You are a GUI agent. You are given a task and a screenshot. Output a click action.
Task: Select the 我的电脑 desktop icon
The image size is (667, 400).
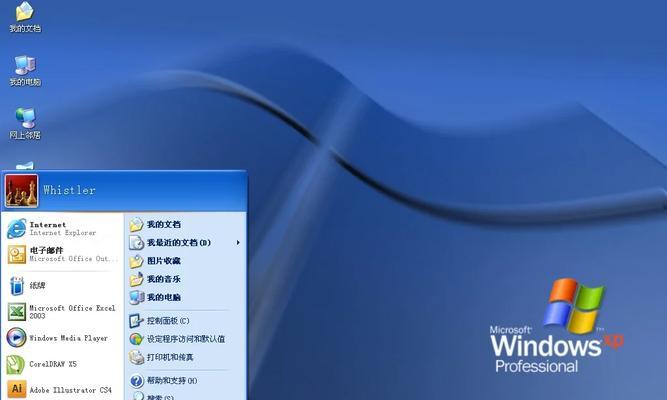click(x=25, y=71)
